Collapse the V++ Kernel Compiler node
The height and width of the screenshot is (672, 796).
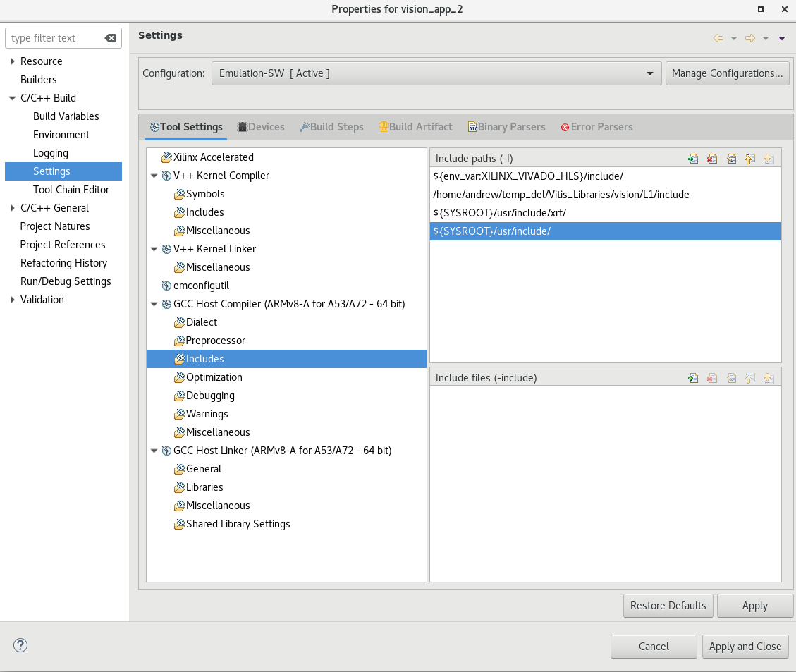coord(154,176)
